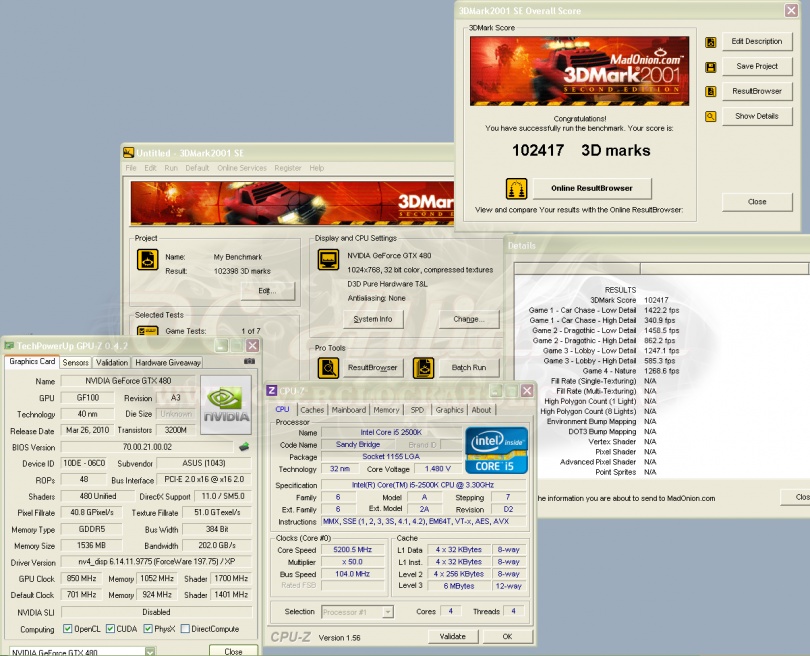Click the Batch Run icon in Pro Tools

tap(423, 367)
